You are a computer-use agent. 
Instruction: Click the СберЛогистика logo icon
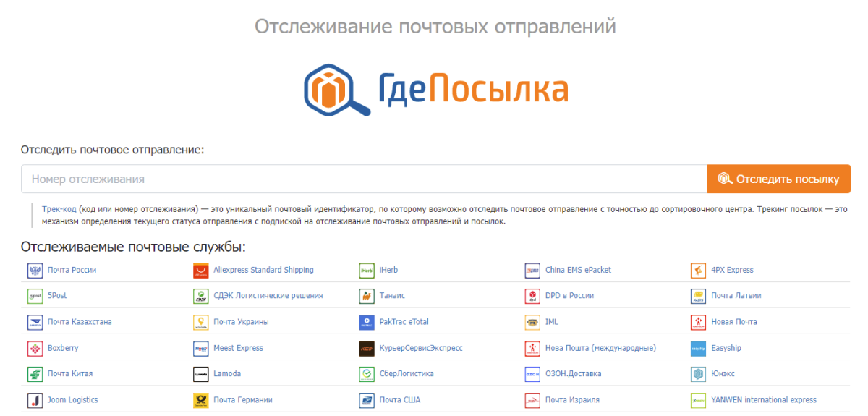tap(367, 374)
